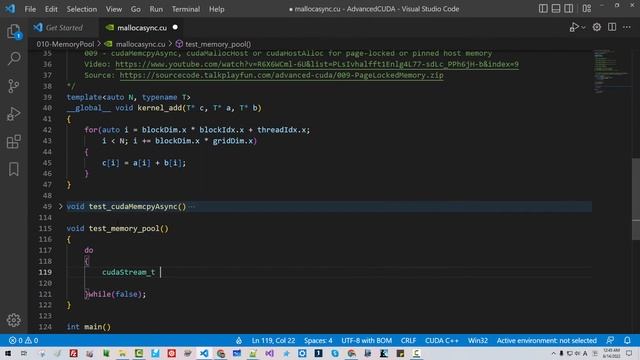The width and height of the screenshot is (640, 360).
Task: Place cursor on kernel_add function name
Action: coord(160,108)
